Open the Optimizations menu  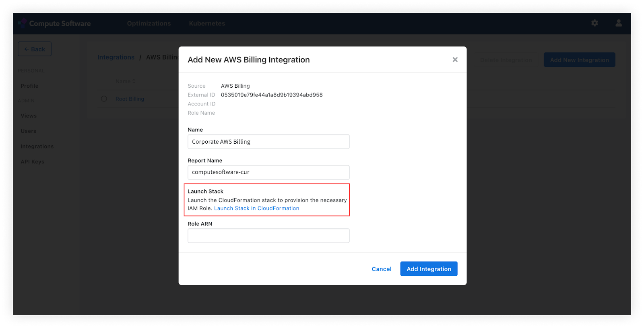[149, 23]
